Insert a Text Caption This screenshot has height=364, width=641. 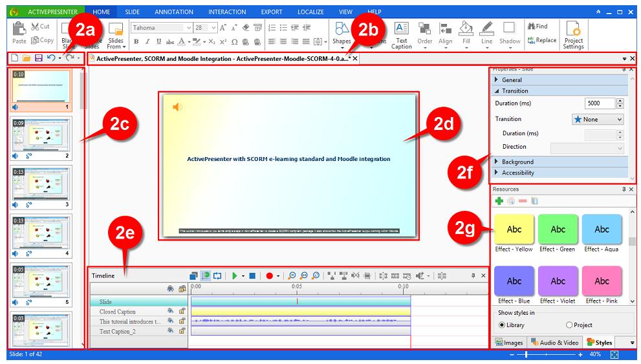(402, 36)
